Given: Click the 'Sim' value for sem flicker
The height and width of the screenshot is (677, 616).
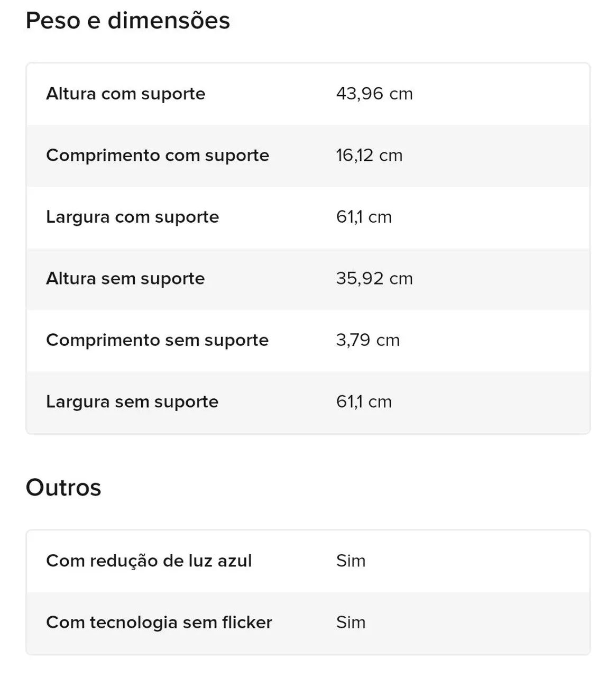Looking at the screenshot, I should click(351, 623).
